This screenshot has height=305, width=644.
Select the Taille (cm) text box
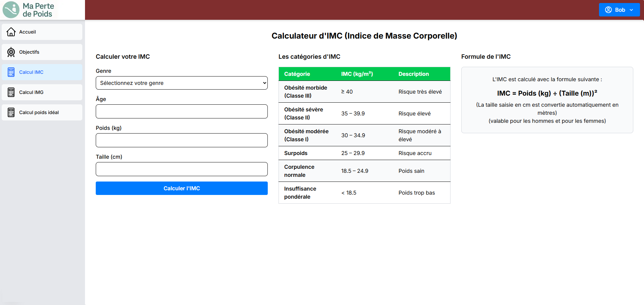coord(181,169)
